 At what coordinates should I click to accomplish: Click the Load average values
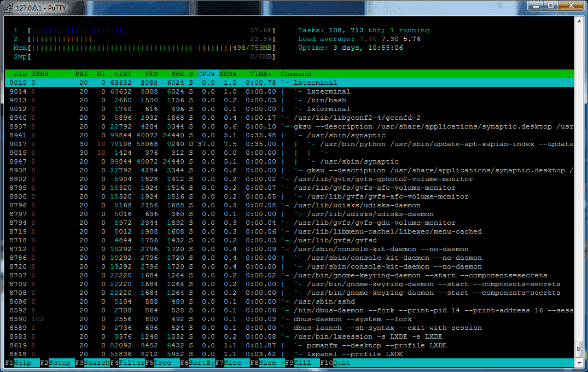(x=389, y=39)
